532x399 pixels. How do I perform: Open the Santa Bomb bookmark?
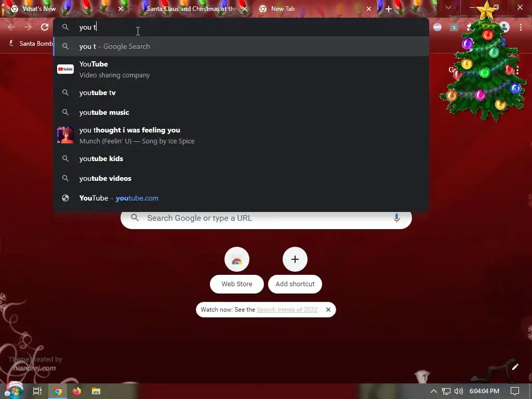pos(31,44)
